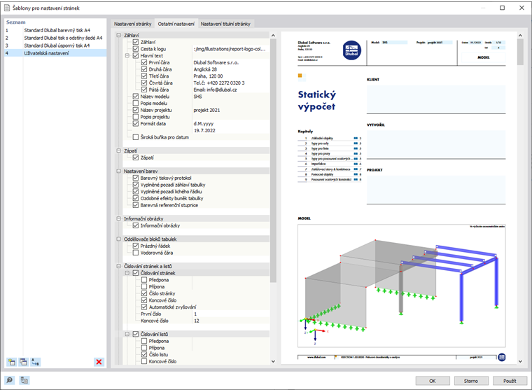532x392 pixels.
Task: Click the Statický výpočet preview title
Action: point(317,101)
